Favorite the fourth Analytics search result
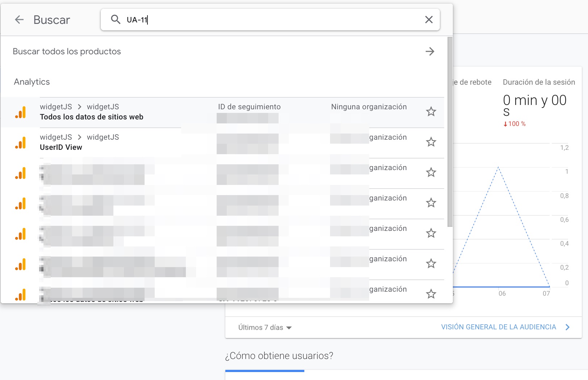The height and width of the screenshot is (380, 588). tap(431, 203)
